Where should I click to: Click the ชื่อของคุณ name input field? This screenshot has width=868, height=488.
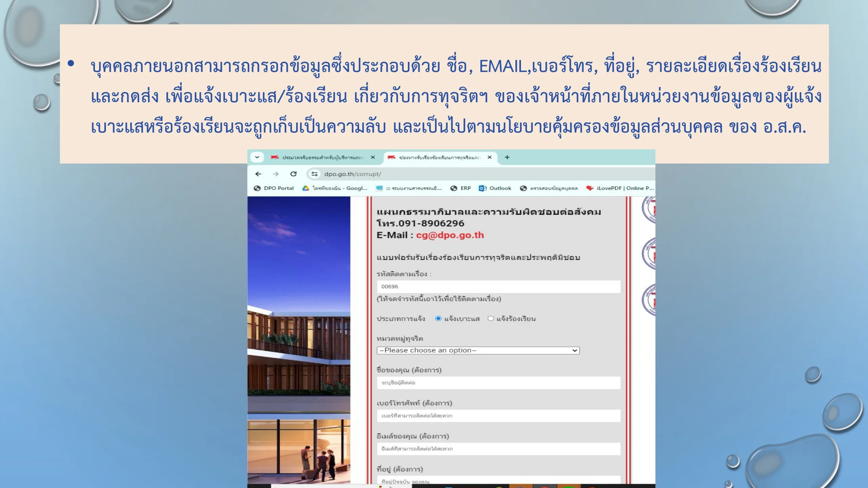point(498,383)
